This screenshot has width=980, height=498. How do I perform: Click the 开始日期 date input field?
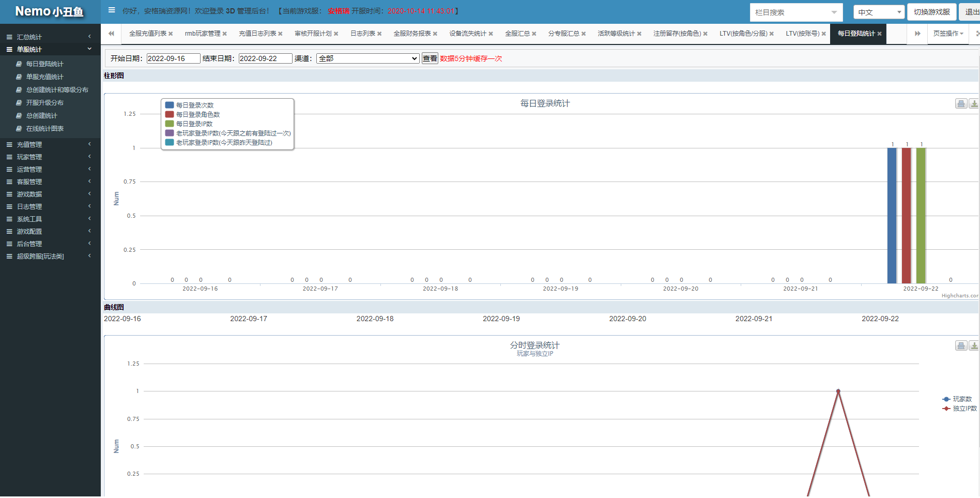[173, 58]
